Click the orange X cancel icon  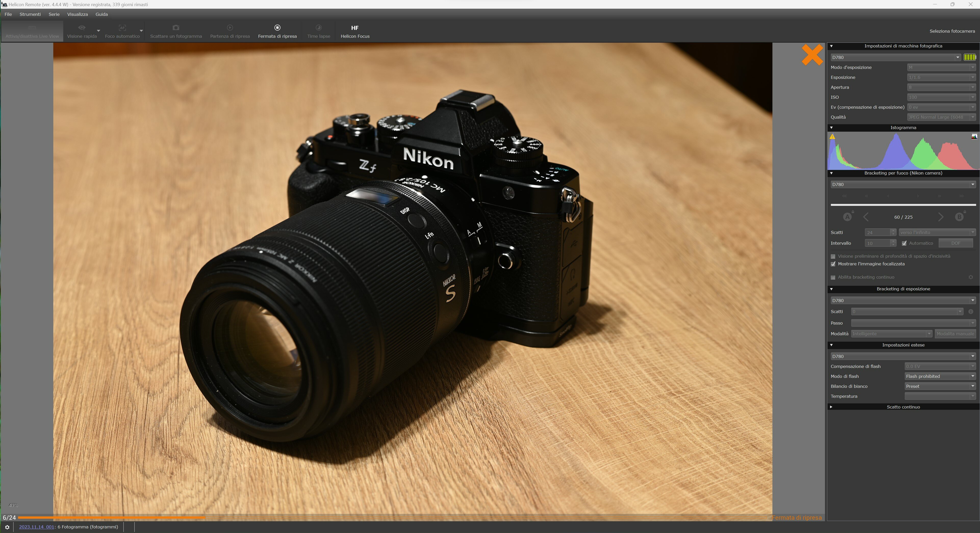click(x=812, y=55)
